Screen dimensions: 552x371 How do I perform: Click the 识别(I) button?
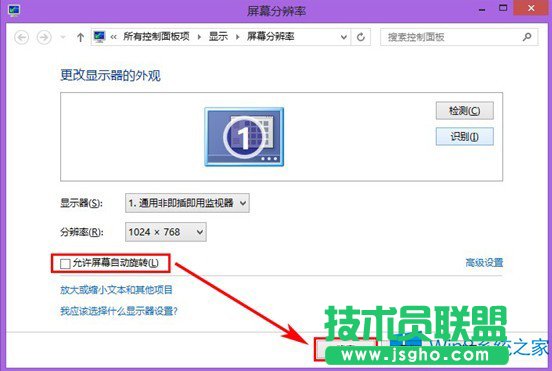(x=464, y=136)
